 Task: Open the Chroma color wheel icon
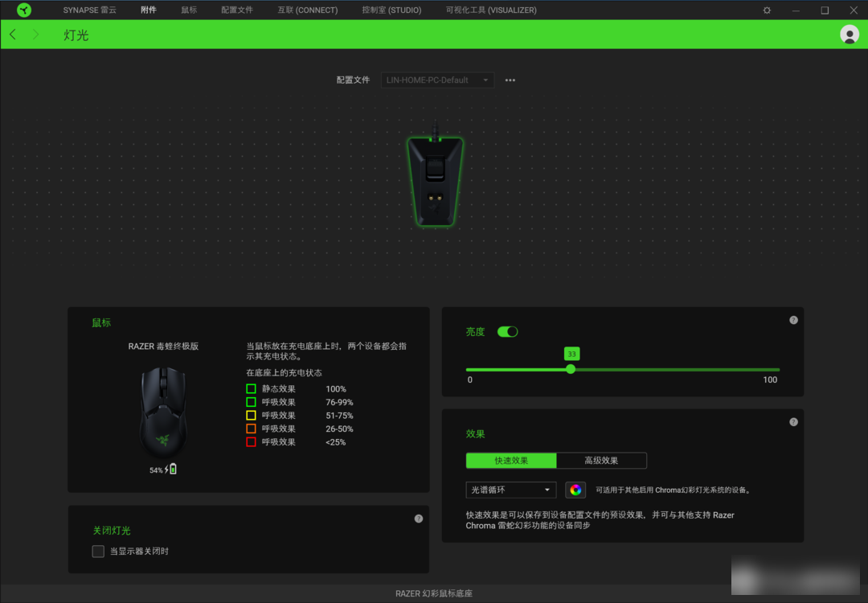pos(575,490)
